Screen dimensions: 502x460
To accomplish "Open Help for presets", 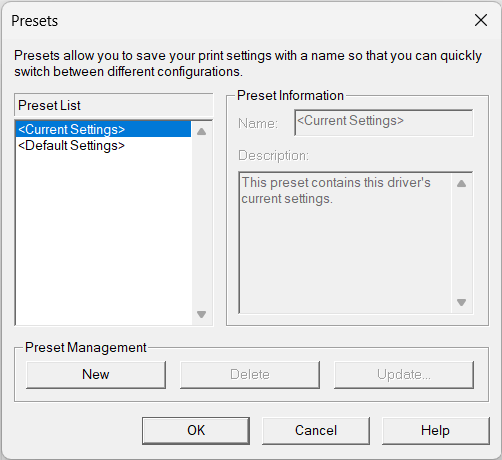I will click(436, 431).
